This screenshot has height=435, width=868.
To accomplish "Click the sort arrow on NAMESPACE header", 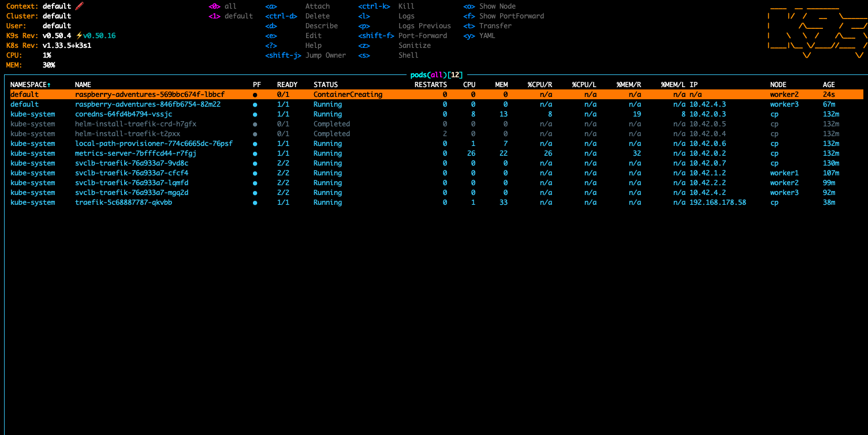I will pyautogui.click(x=49, y=85).
